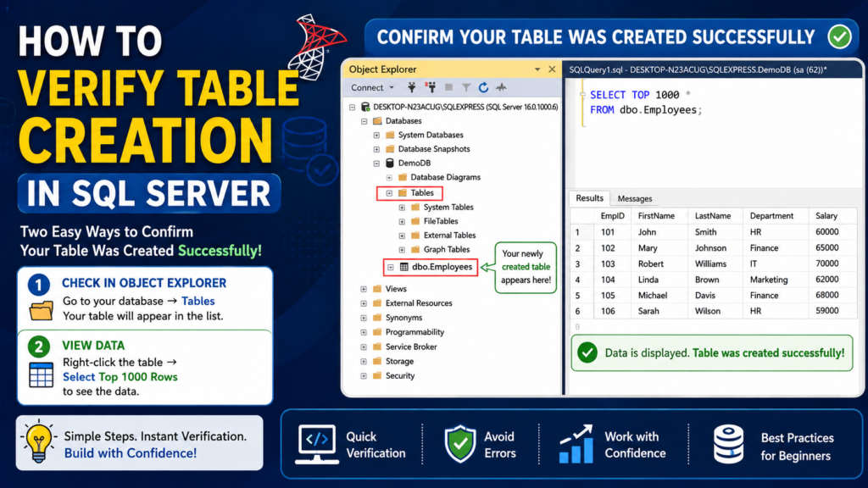Expand the Service Broker node
Screen dimensions: 868x488
[x=364, y=347]
